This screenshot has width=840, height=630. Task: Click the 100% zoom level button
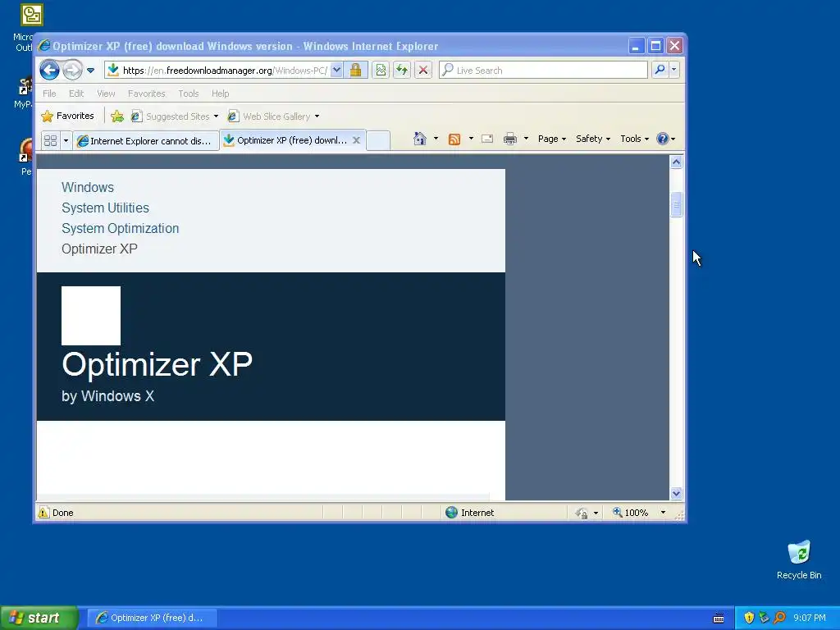[x=631, y=513]
